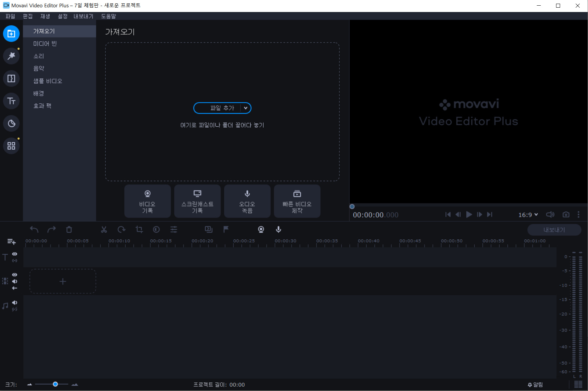
Task: Open the preview three-dot options menu
Action: click(579, 215)
